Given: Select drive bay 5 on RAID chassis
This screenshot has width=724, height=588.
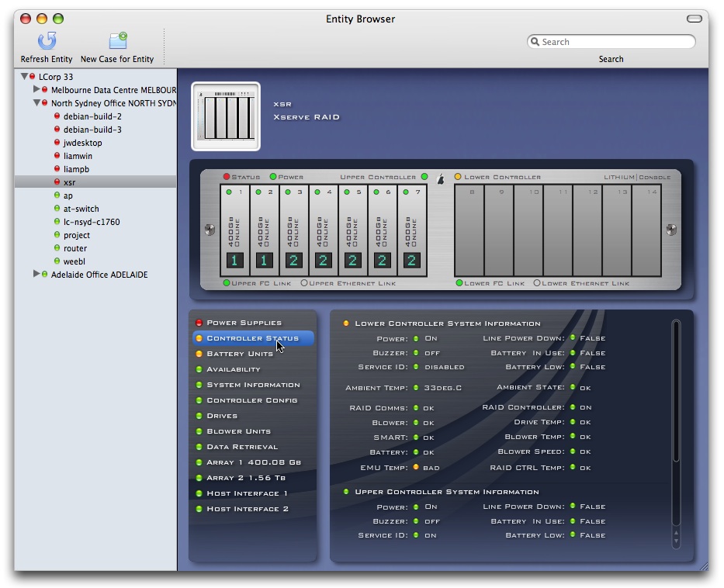Looking at the screenshot, I should click(x=353, y=230).
